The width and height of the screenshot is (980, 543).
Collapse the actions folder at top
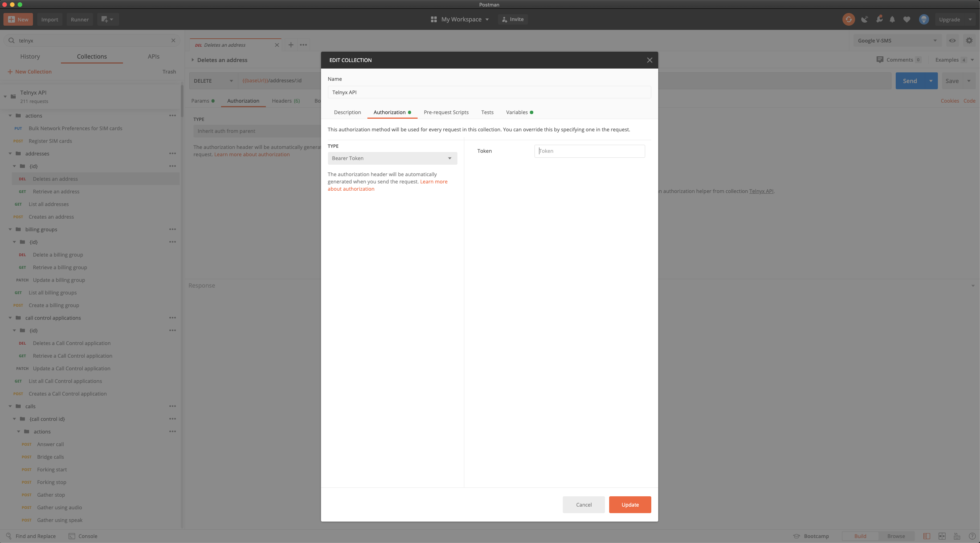click(10, 116)
